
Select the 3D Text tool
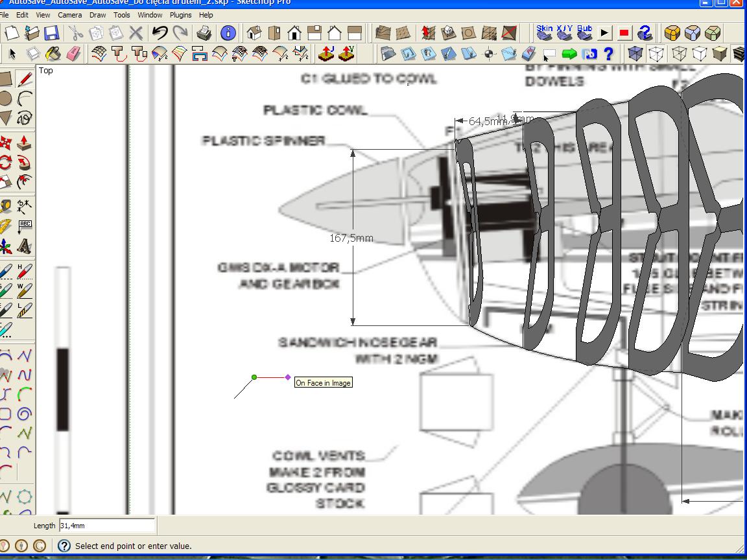click(x=24, y=246)
